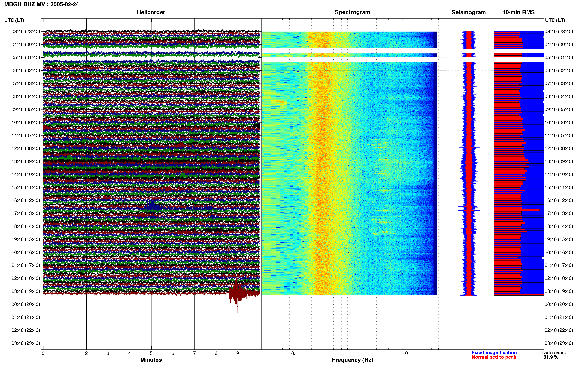
Task: Click the RMS-side time label 02:40 (22:40)
Action: (x=559, y=330)
